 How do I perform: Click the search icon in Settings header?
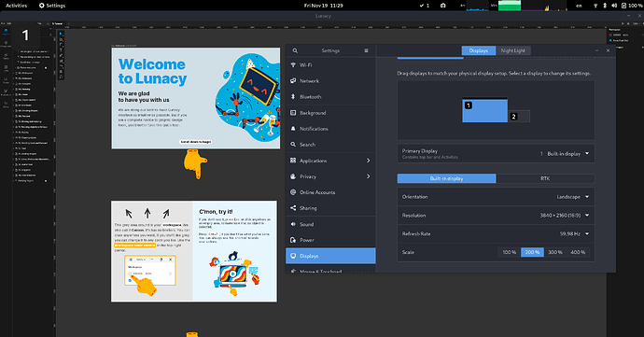click(x=295, y=50)
